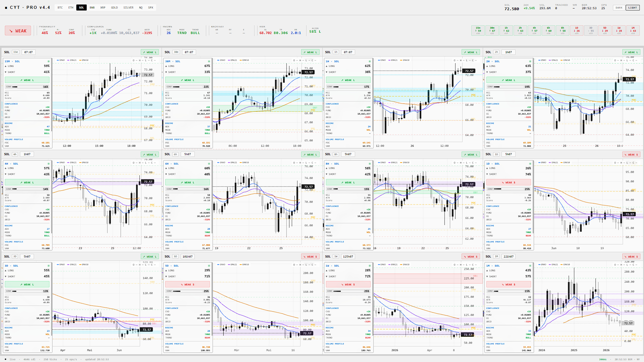
Task: Select the XRP symbol tab
Action: (103, 8)
